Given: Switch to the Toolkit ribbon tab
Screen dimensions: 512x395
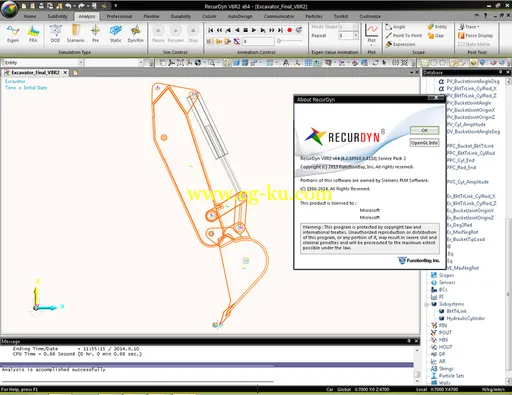Looking at the screenshot, I should [341, 16].
